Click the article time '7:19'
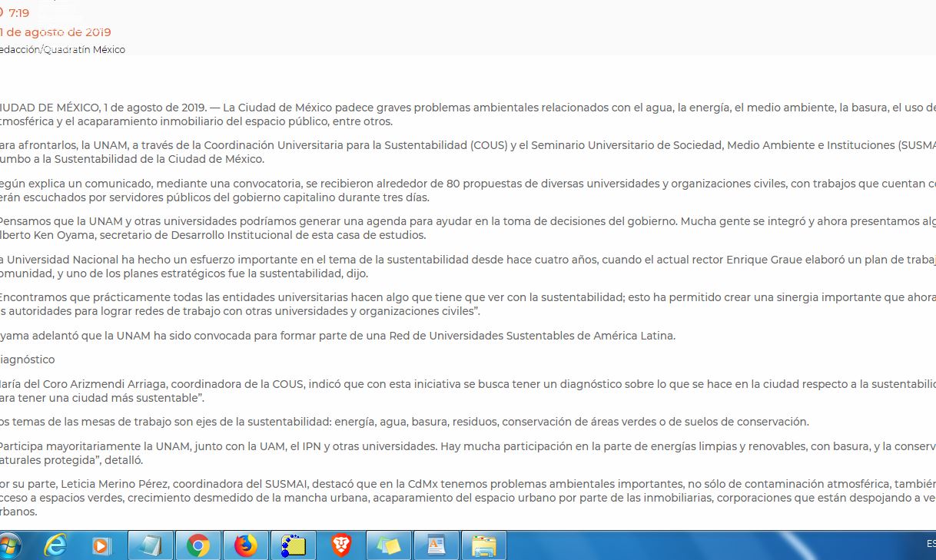This screenshot has width=936, height=560. [19, 13]
